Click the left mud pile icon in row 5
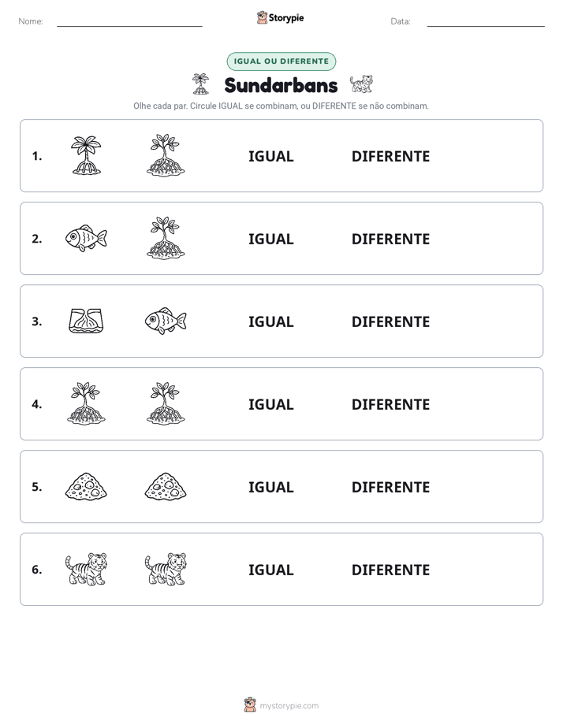 (x=86, y=487)
